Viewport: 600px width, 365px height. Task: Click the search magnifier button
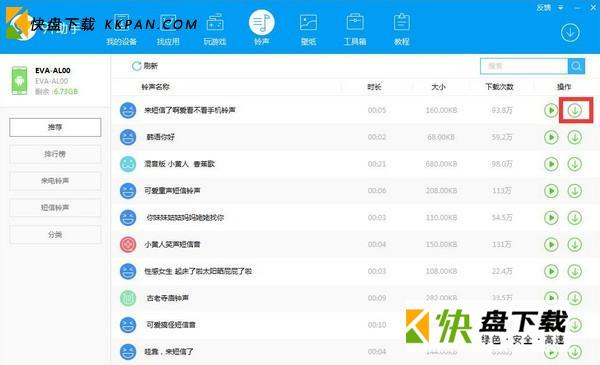tap(576, 66)
